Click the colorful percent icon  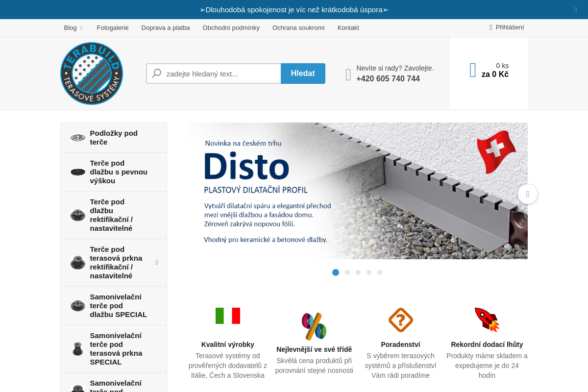click(x=314, y=326)
